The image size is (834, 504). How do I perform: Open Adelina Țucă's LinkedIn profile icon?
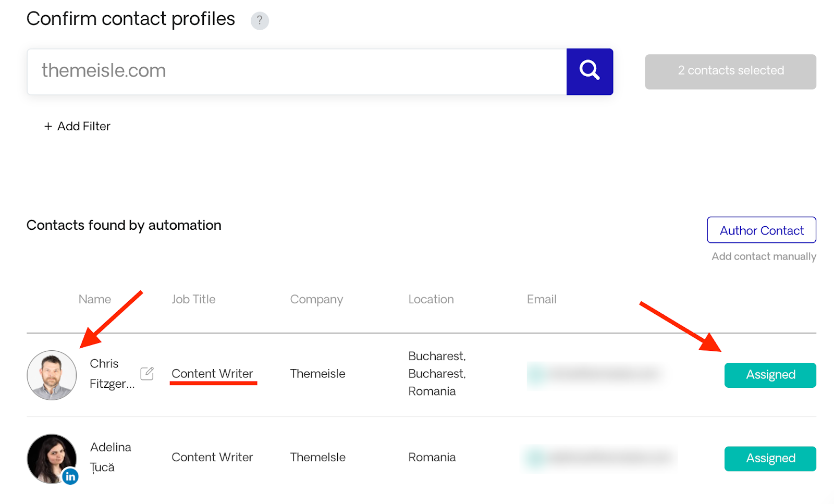(x=69, y=475)
